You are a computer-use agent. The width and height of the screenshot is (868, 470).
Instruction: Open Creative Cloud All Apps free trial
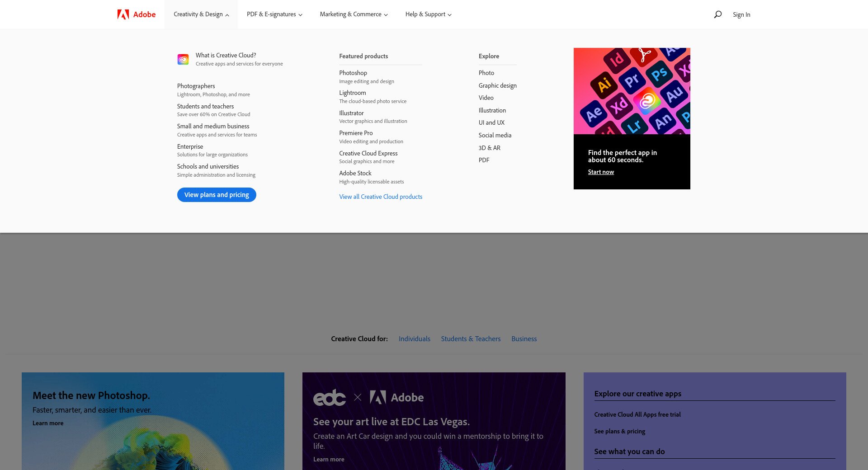pyautogui.click(x=637, y=414)
